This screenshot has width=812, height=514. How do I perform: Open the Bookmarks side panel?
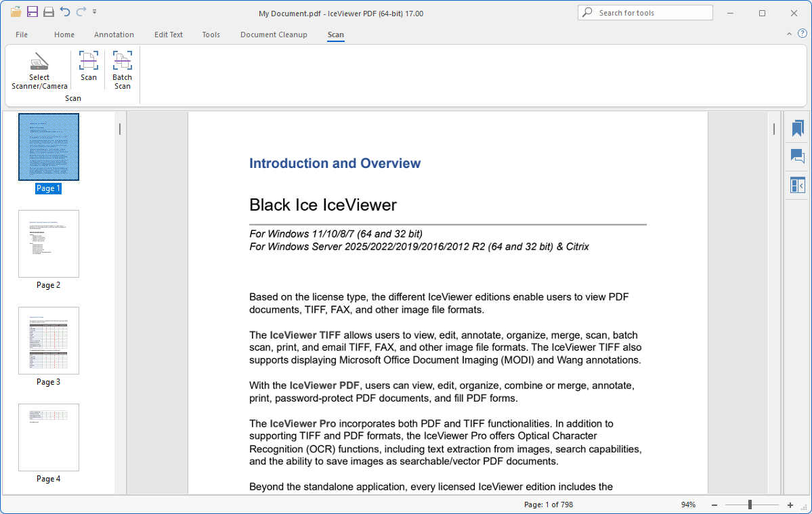(x=797, y=128)
